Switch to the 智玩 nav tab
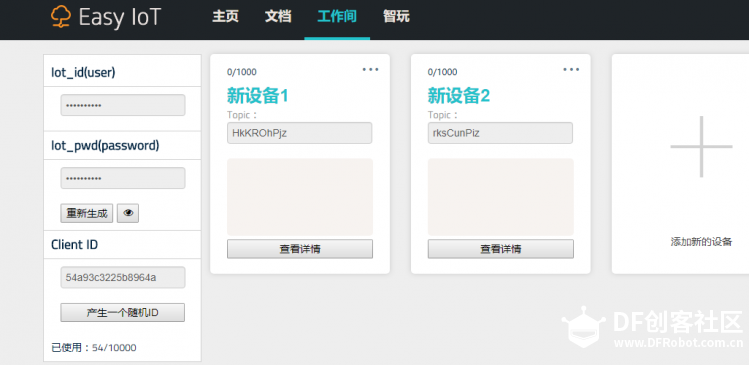 click(396, 17)
